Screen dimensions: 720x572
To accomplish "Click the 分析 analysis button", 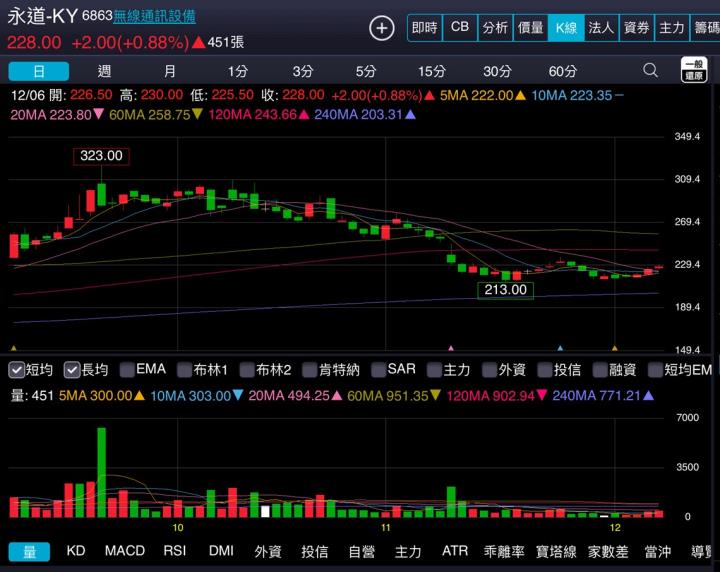I will (494, 28).
